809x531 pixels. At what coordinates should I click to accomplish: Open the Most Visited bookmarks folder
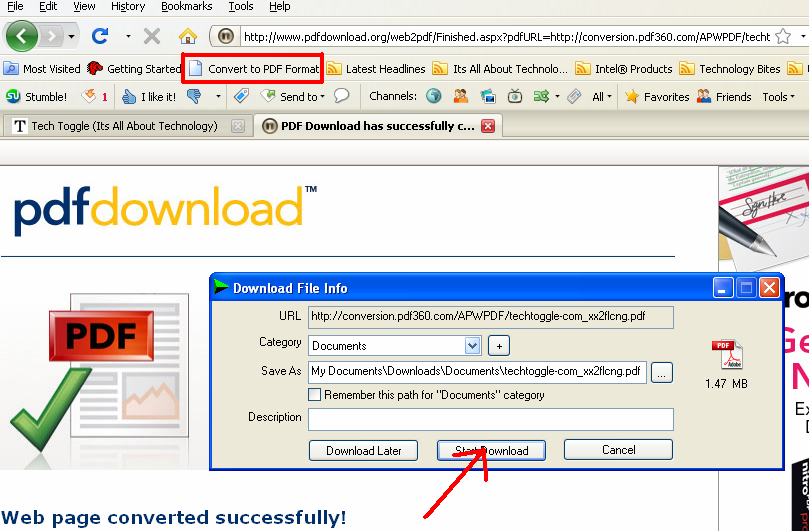click(42, 69)
